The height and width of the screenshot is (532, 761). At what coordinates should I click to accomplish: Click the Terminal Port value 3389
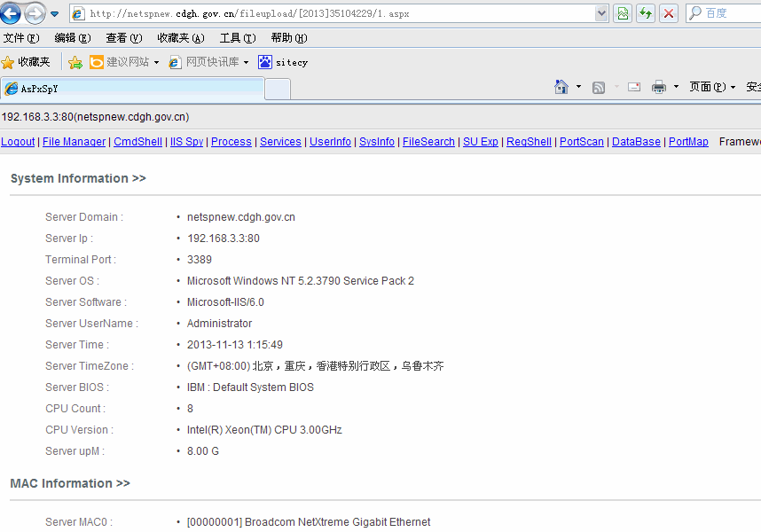coord(200,260)
